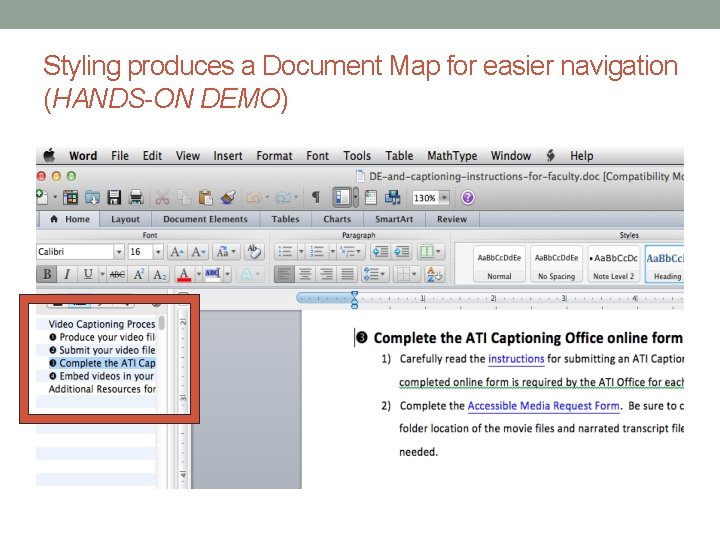This screenshot has width=720, height=540.
Task: Open the MathType menu
Action: click(452, 156)
